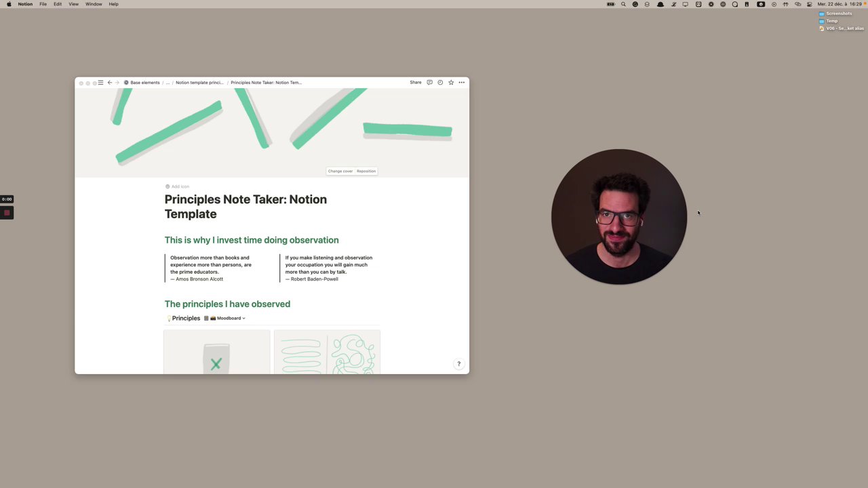The image size is (868, 488).
Task: Click the date and time in menu bar
Action: click(840, 4)
